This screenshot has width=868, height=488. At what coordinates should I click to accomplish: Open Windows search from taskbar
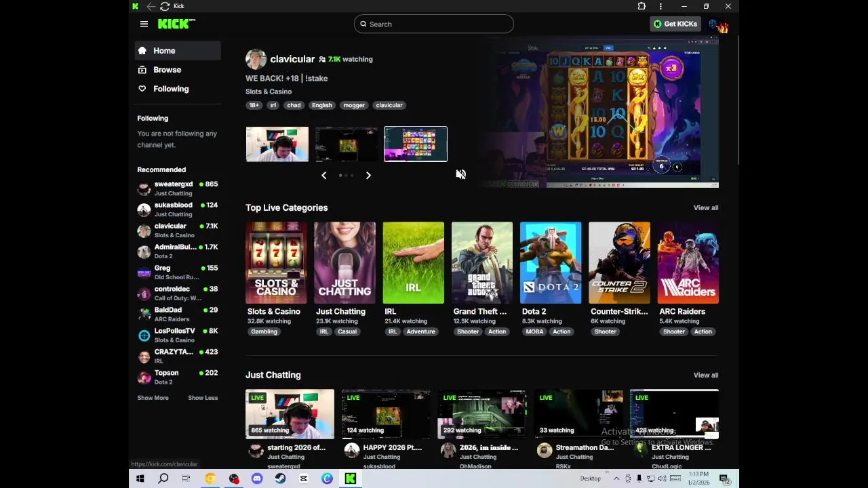[x=163, y=479]
